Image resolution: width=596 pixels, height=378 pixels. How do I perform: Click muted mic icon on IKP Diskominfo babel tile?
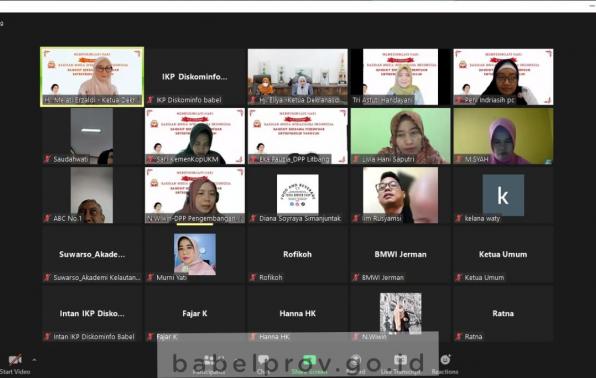(x=151, y=100)
